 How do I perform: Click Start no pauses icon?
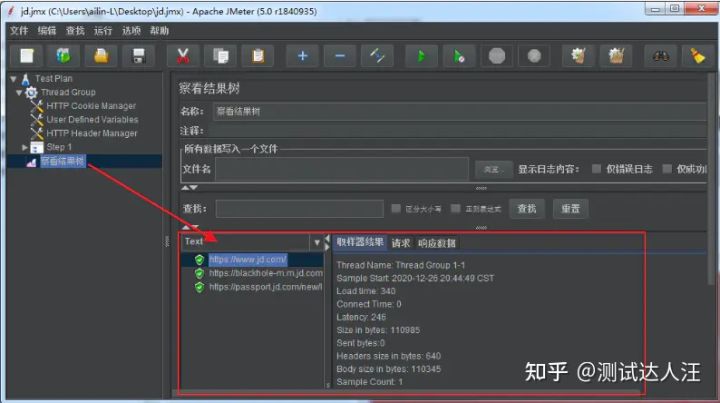click(459, 56)
